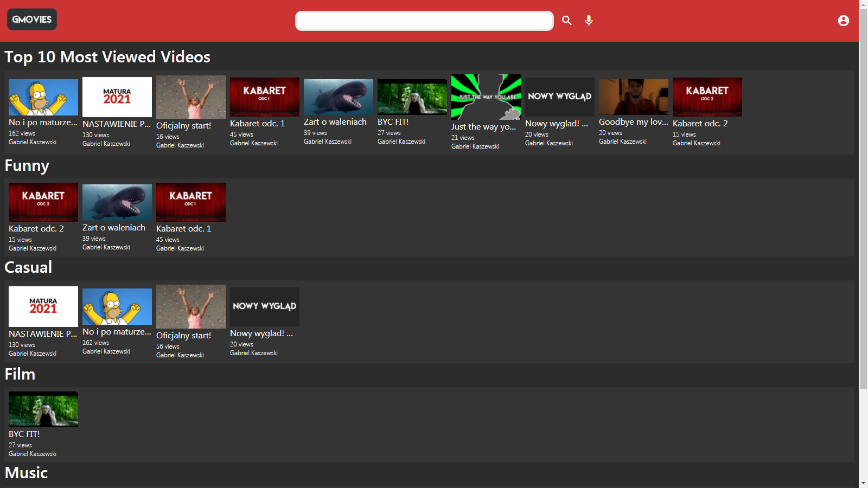Click the vertical scrollbar thumb
Image resolution: width=868 pixels, height=488 pixels.
pyautogui.click(x=863, y=199)
